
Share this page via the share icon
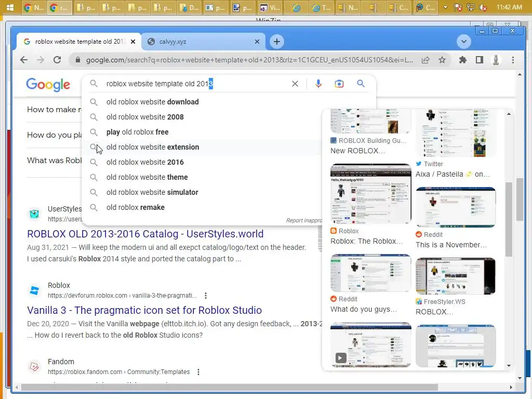click(425, 60)
